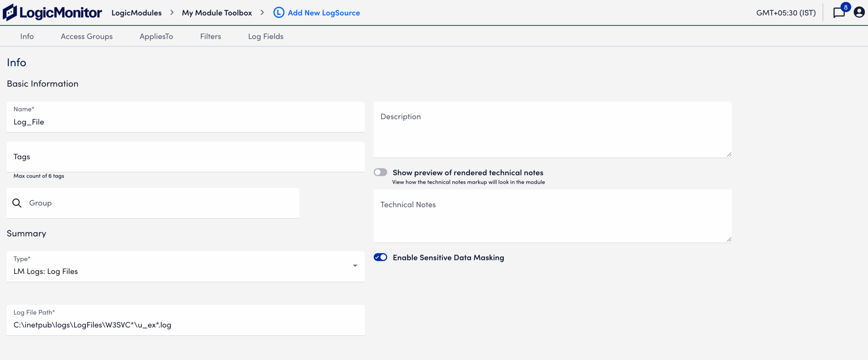Click the magnifier icon in the Group field

pos(17,203)
